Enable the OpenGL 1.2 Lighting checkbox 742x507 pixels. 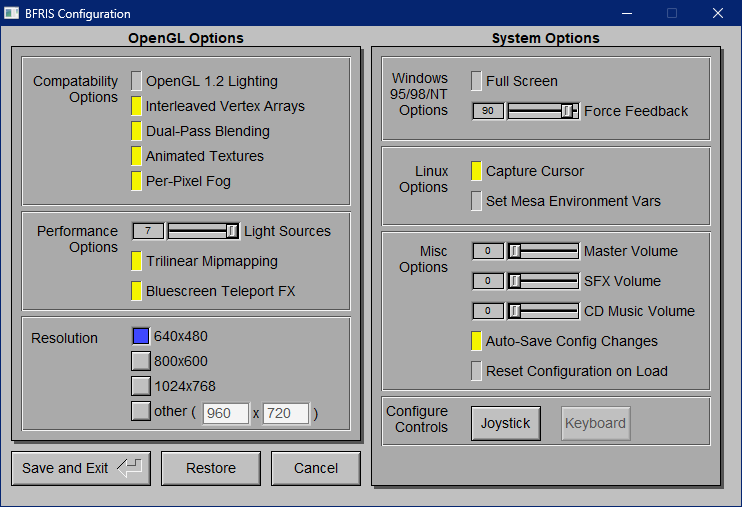(x=137, y=81)
